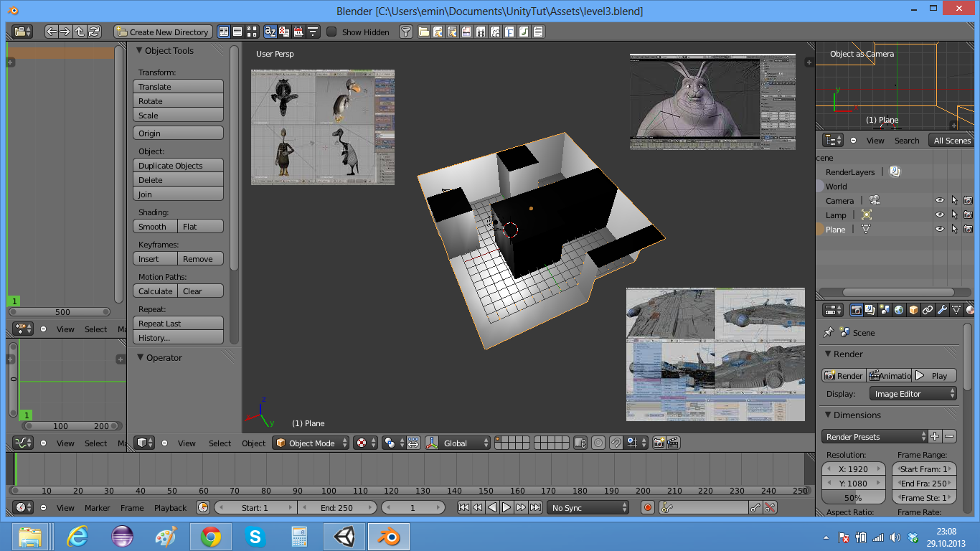Jump to first frame button

[x=464, y=507]
